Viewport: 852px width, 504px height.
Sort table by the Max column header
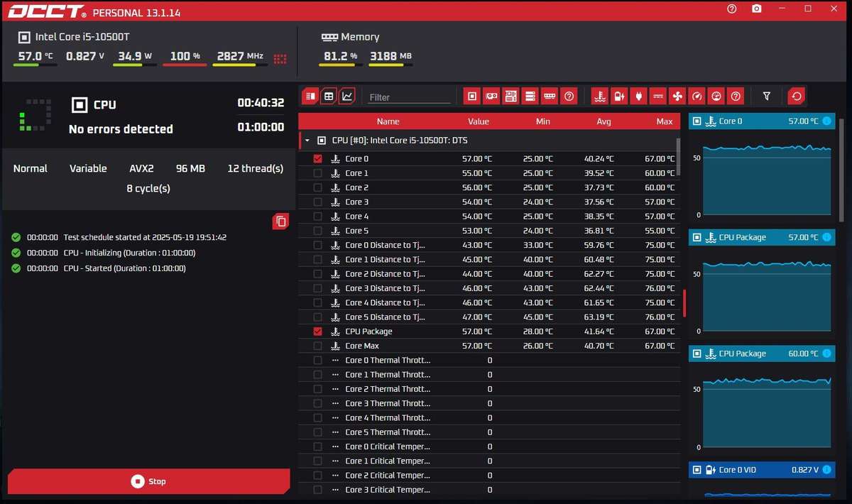(x=664, y=121)
